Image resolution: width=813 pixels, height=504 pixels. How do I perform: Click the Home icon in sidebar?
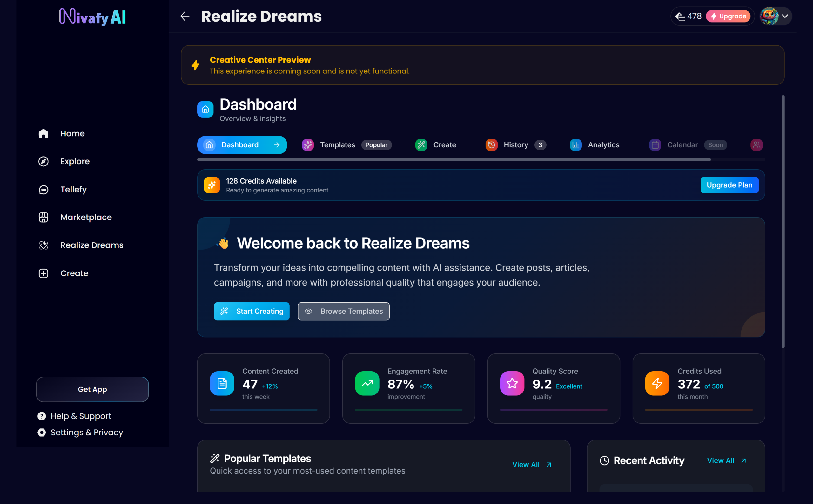click(x=43, y=133)
